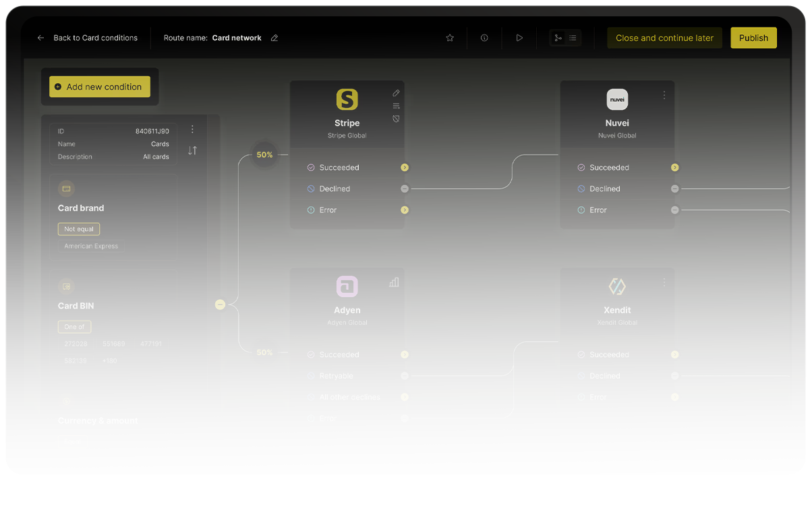Expand Stripe Error output arrow
This screenshot has width=812, height=529.
[405, 210]
